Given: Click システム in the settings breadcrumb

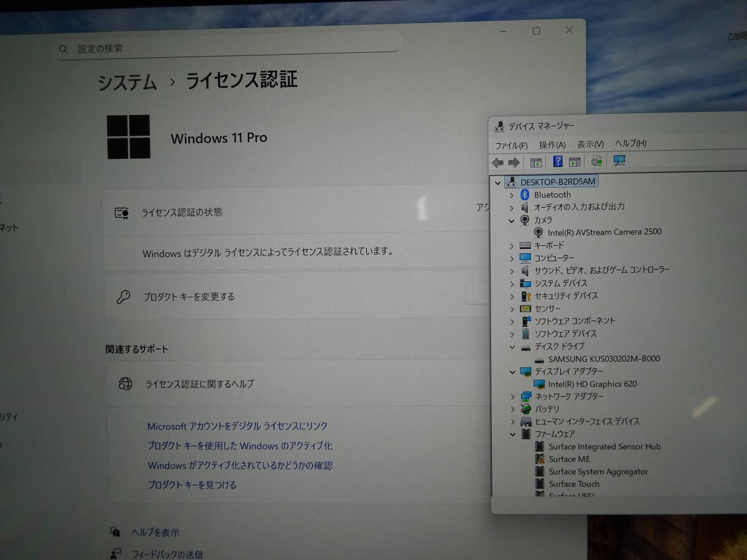Looking at the screenshot, I should pos(127,82).
